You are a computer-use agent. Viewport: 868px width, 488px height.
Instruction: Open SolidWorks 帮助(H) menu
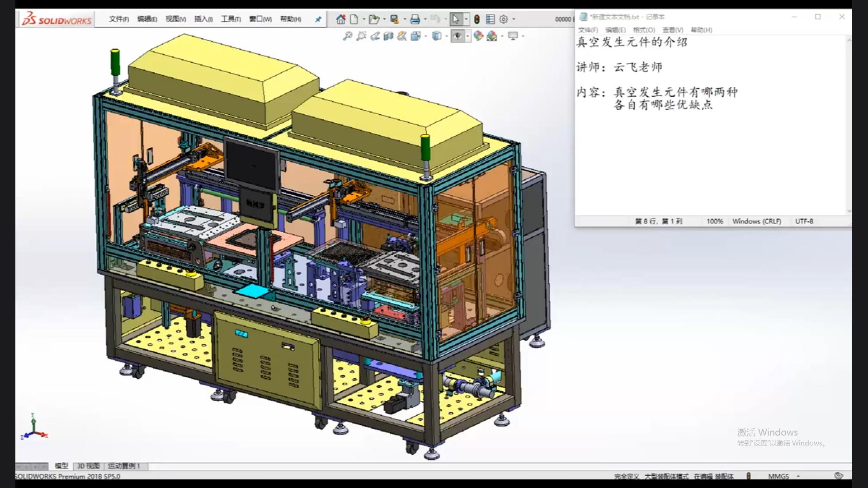point(291,19)
